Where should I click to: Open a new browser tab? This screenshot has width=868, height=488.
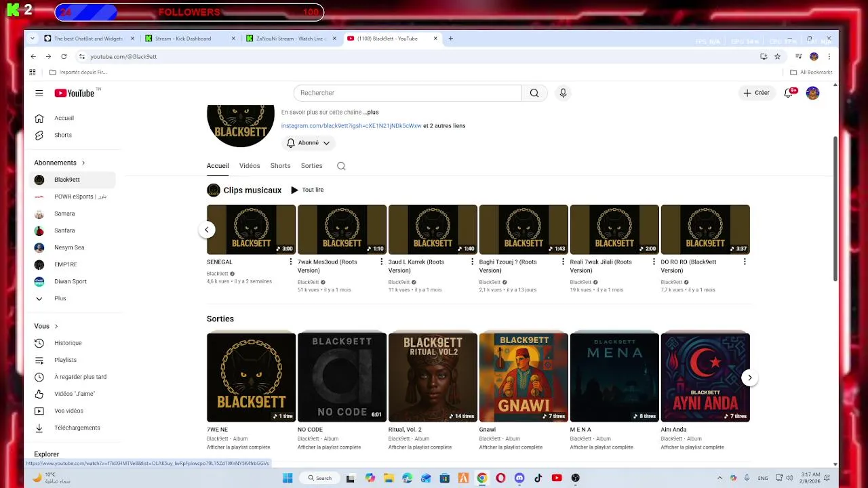[450, 39]
